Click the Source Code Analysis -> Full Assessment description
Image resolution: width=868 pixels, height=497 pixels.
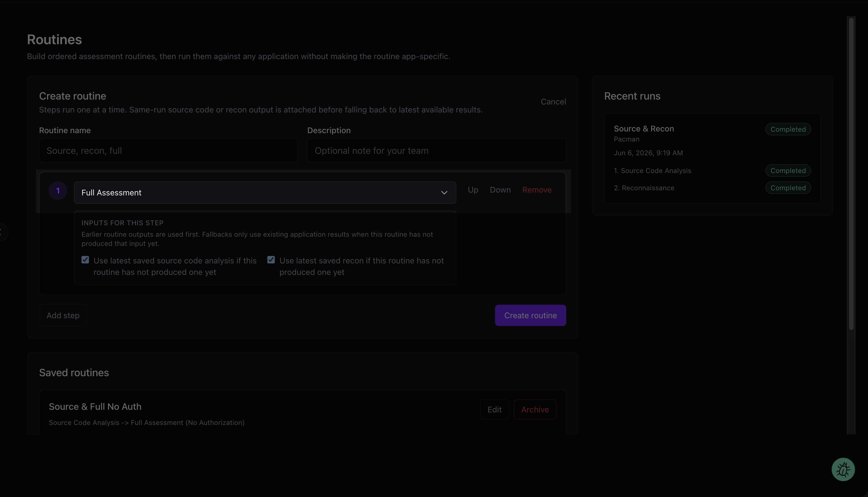click(x=147, y=423)
